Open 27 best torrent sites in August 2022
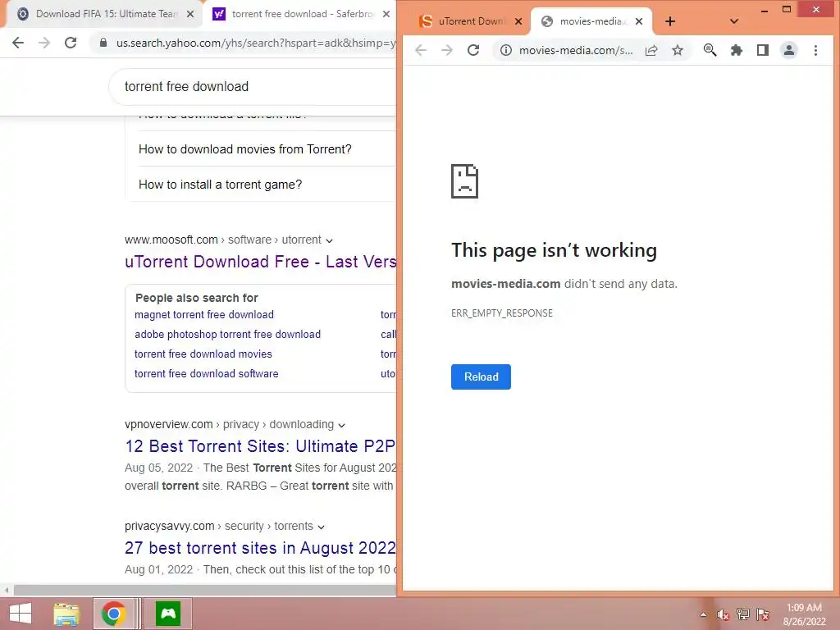The image size is (840, 630). (260, 548)
